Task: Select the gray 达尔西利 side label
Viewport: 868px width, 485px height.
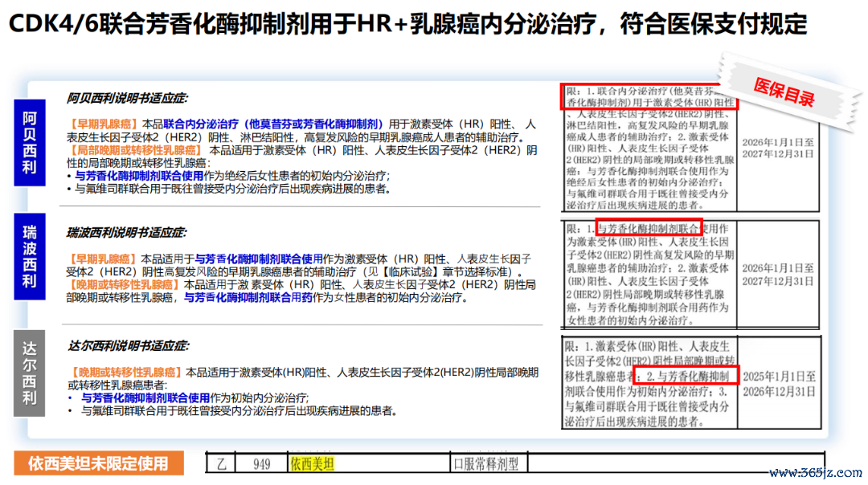Action: click(x=30, y=373)
